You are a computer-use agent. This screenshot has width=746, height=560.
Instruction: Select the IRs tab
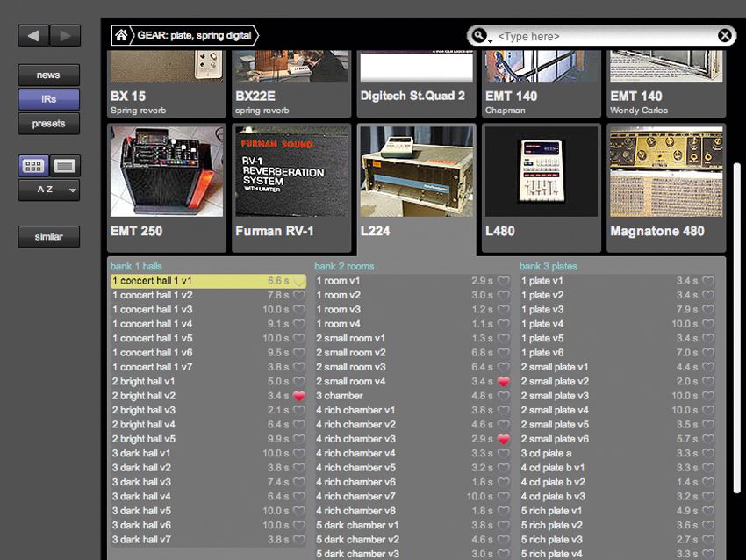49,99
